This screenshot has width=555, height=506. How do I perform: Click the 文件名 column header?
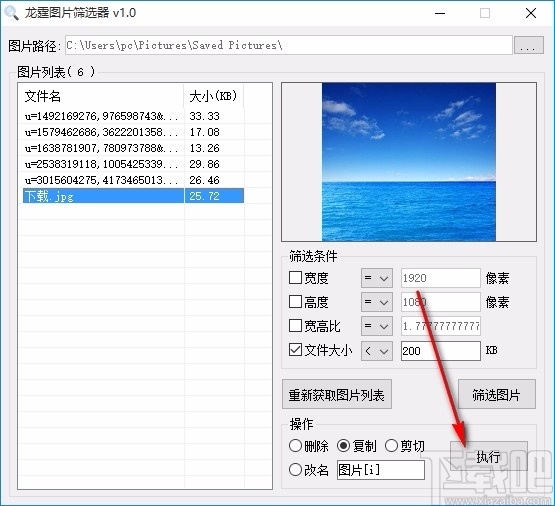pyautogui.click(x=101, y=96)
